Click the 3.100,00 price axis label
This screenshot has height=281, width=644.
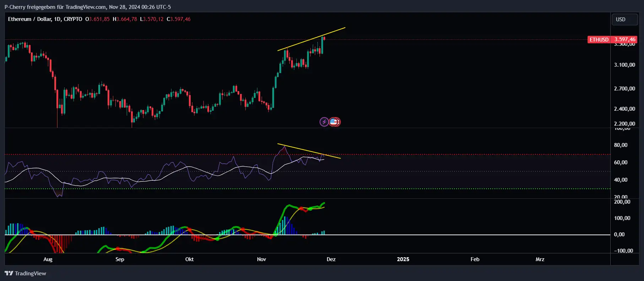[x=624, y=65]
